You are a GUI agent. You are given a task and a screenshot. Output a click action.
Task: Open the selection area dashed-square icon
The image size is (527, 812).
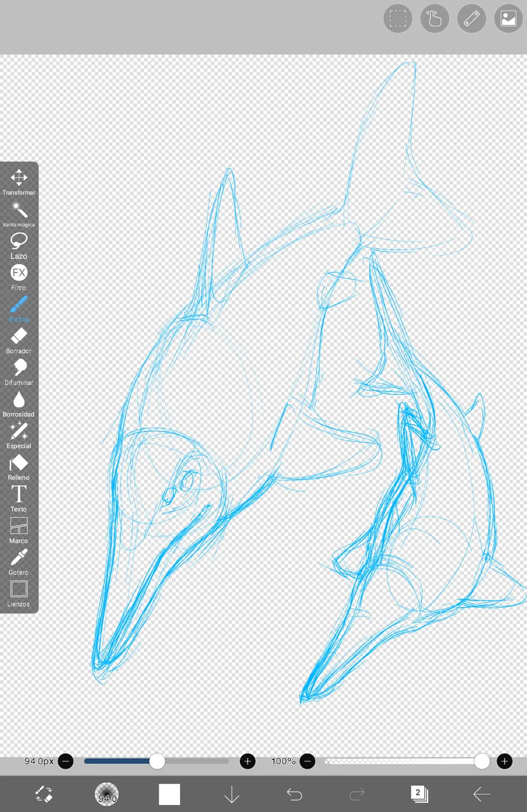pyautogui.click(x=398, y=18)
